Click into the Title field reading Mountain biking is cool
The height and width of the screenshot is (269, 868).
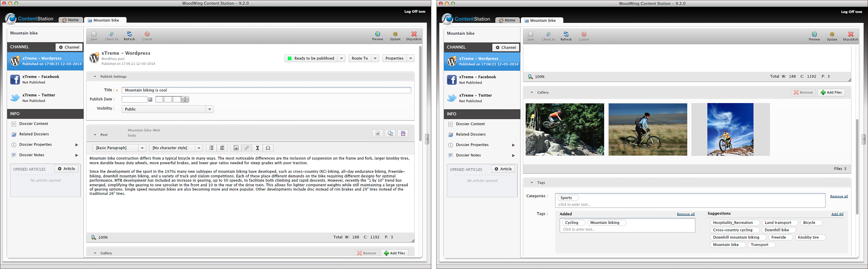point(266,90)
